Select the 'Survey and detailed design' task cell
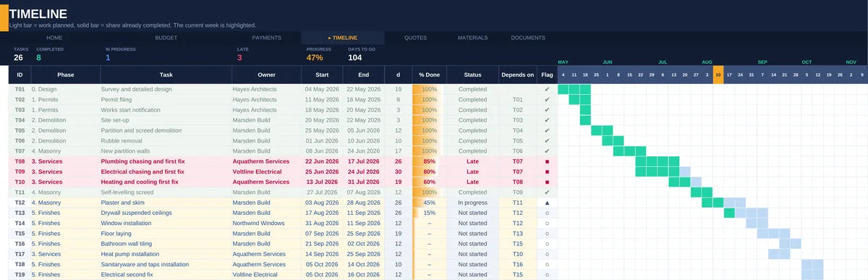Viewport: 868px width, 280px height. tap(166, 89)
